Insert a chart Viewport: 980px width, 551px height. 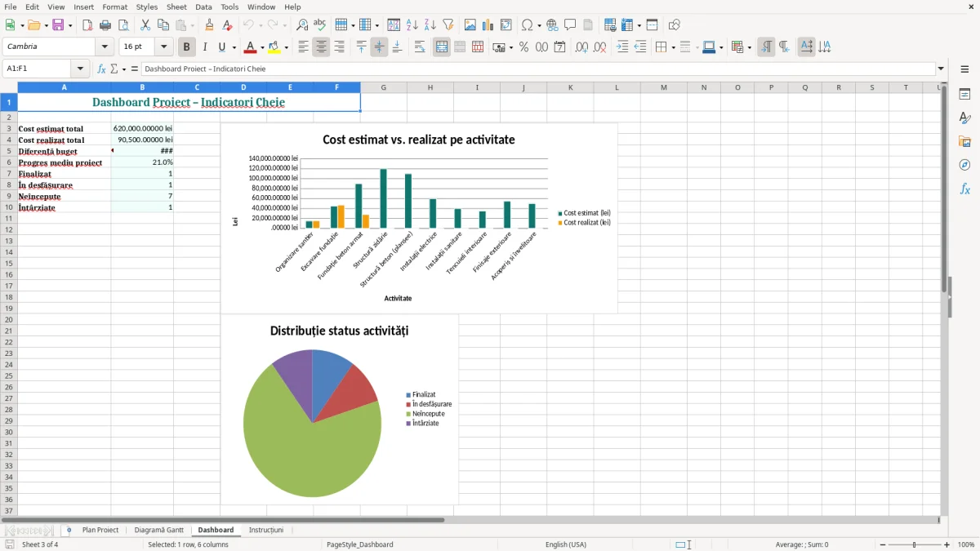tap(488, 25)
